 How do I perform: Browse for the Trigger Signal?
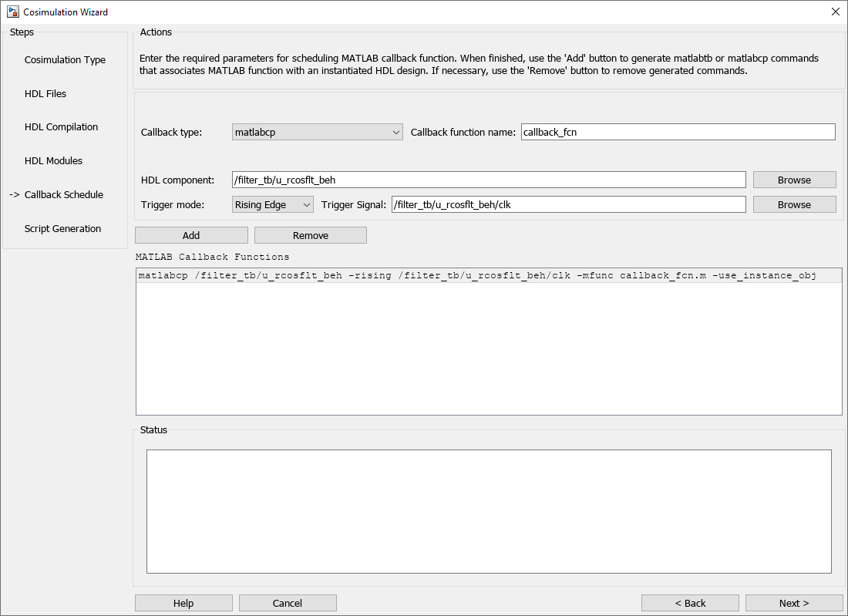[x=794, y=204]
